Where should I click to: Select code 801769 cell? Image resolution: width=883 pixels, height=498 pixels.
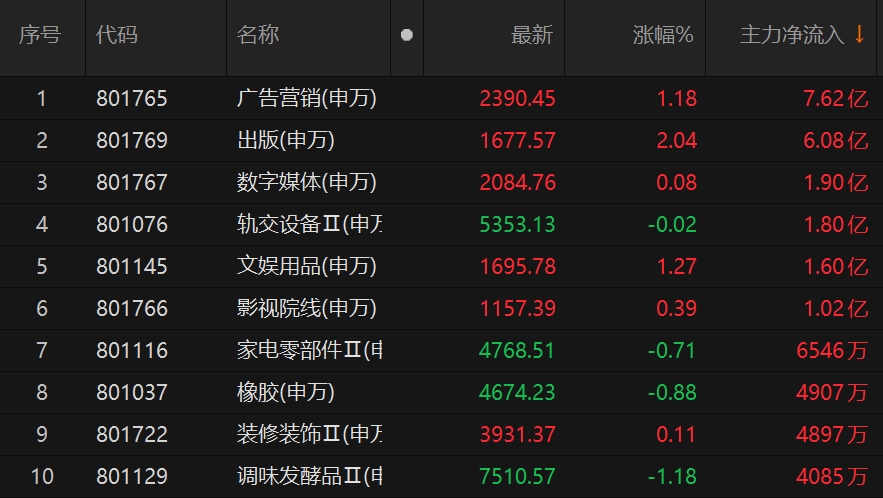[132, 140]
